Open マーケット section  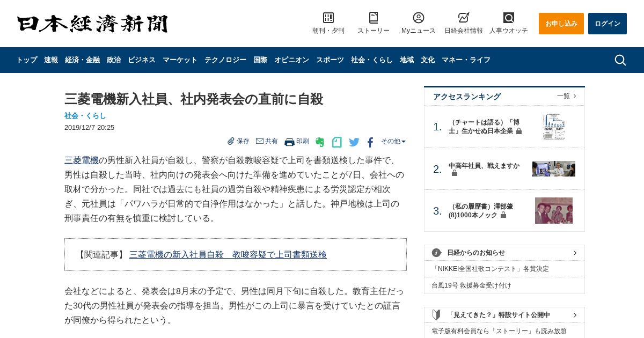click(180, 60)
